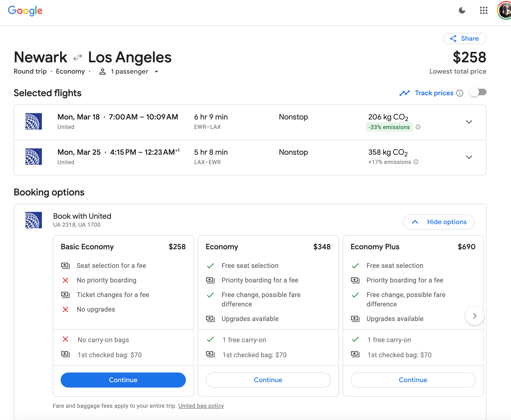Click fee icon by Economy checked bag

tap(210, 354)
